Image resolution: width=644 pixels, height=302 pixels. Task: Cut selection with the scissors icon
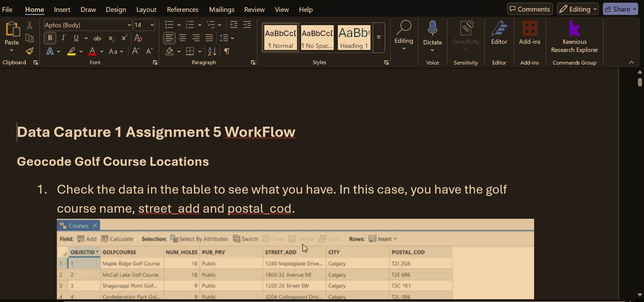30,25
